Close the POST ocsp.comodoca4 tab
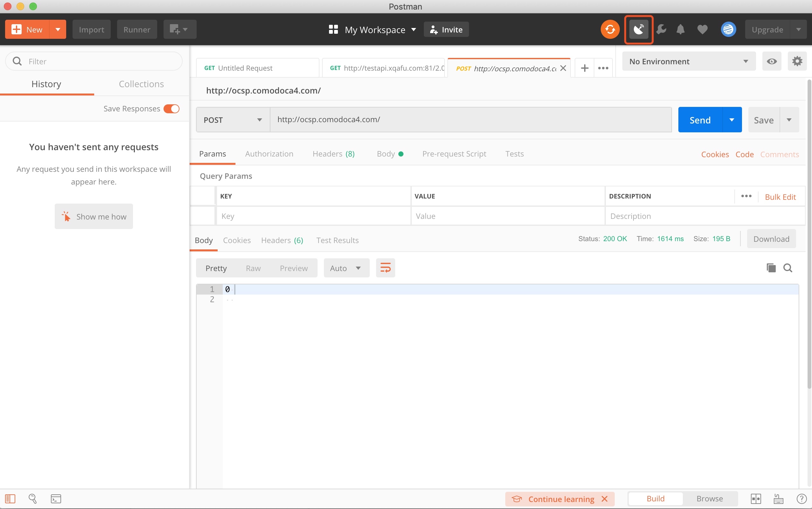812x509 pixels. [563, 68]
